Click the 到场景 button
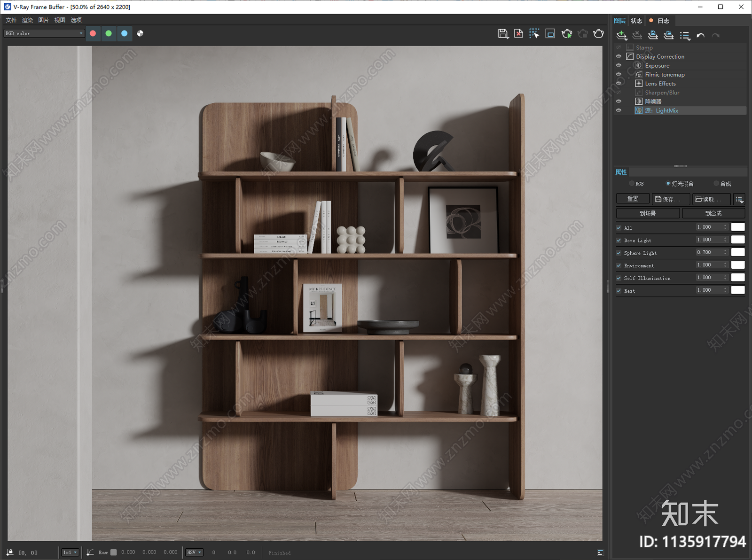This screenshot has height=560, width=752. point(648,213)
